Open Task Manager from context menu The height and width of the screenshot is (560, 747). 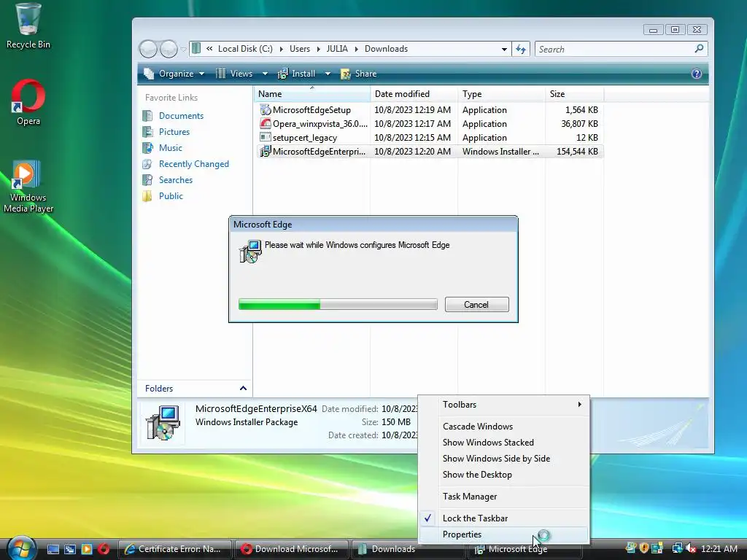tap(504, 497)
